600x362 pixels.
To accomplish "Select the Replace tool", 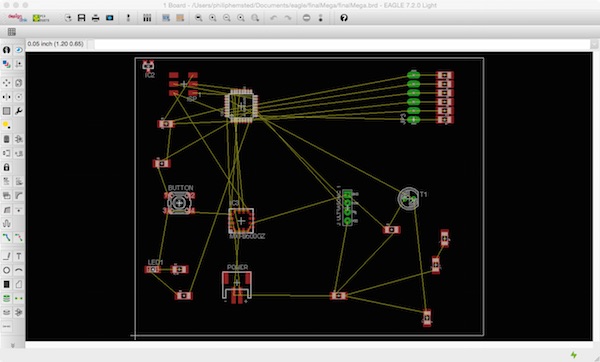I will pyautogui.click(x=18, y=153).
